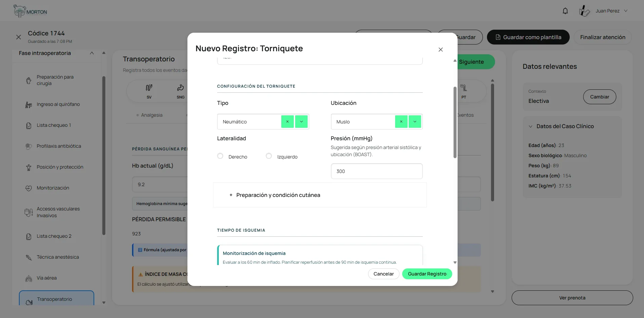The image size is (644, 318).
Task: Click the Electiva context value
Action: click(x=538, y=101)
